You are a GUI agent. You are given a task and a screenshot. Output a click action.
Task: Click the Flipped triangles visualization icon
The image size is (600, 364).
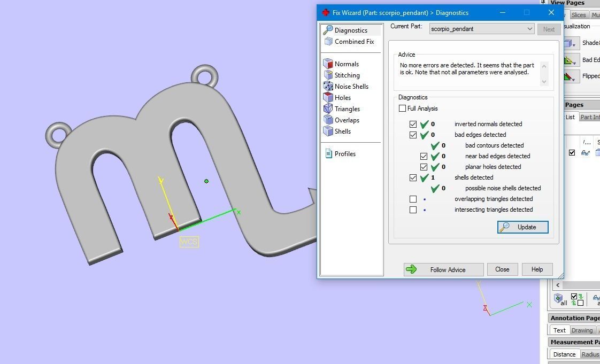568,76
